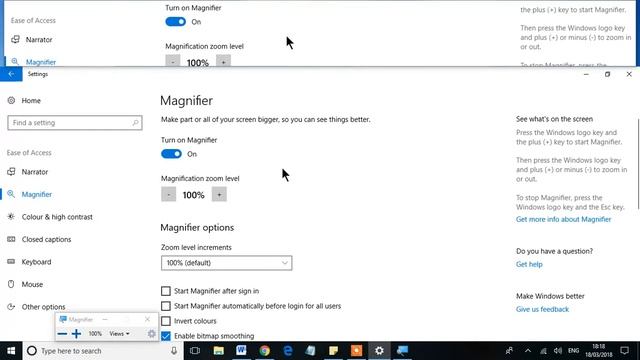The width and height of the screenshot is (640, 360).
Task: Increase magnification zoom level in Settings
Action: (x=219, y=195)
